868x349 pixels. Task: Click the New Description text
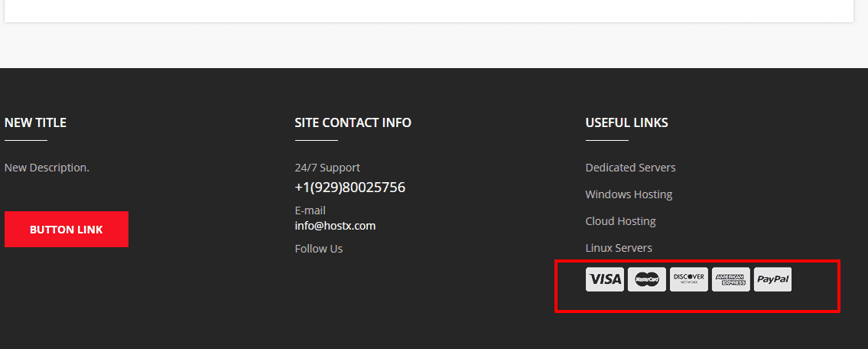(x=47, y=168)
